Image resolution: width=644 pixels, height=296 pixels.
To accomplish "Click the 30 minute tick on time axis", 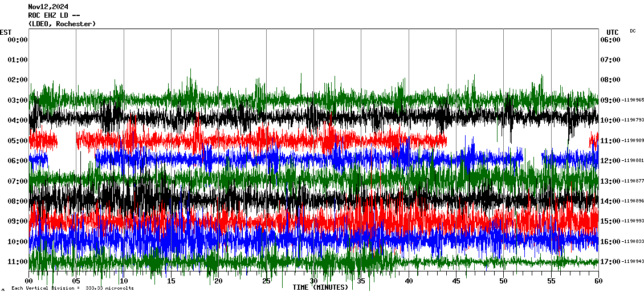I will [313, 281].
